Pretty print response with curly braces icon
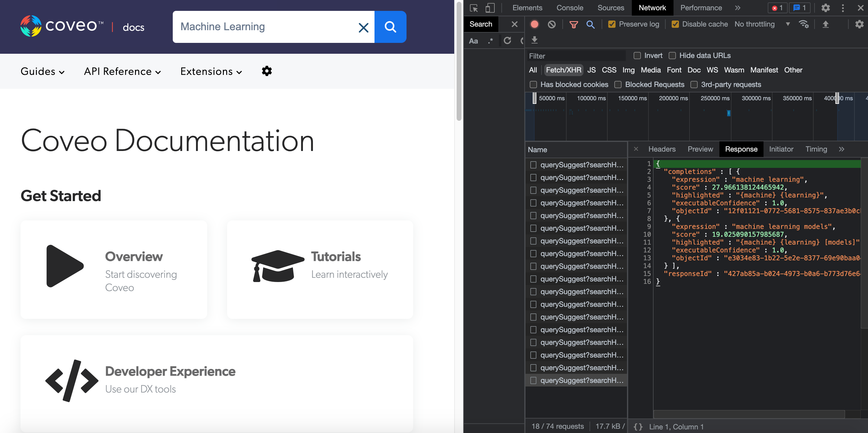This screenshot has height=433, width=868. pos(638,427)
